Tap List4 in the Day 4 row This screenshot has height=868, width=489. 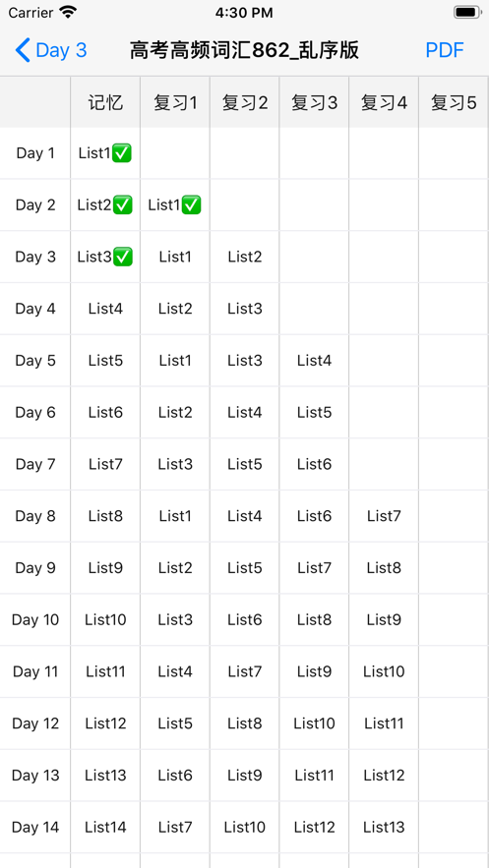click(105, 309)
